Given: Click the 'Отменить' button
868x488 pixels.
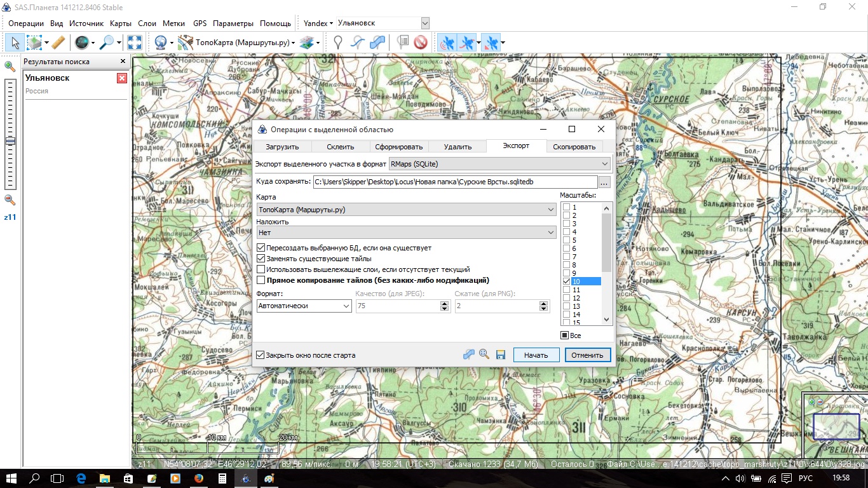Looking at the screenshot, I should pyautogui.click(x=587, y=355).
